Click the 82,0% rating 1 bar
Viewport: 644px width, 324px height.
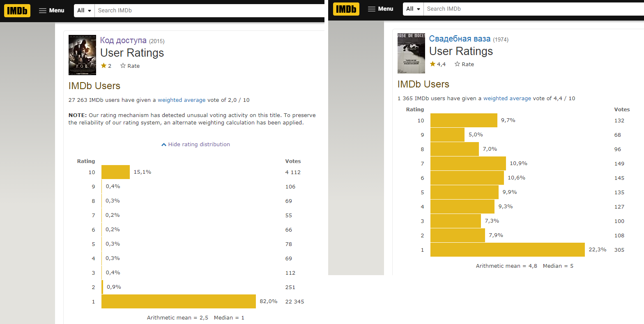pos(178,301)
